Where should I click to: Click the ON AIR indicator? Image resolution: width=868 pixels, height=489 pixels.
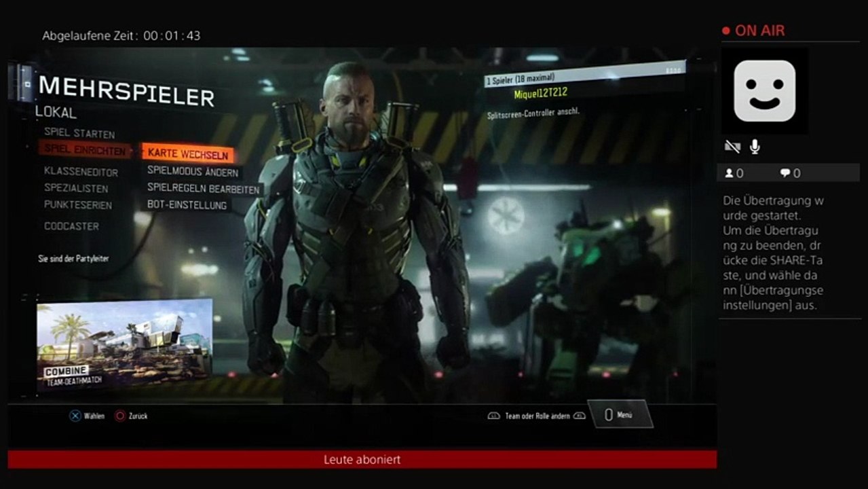(753, 31)
